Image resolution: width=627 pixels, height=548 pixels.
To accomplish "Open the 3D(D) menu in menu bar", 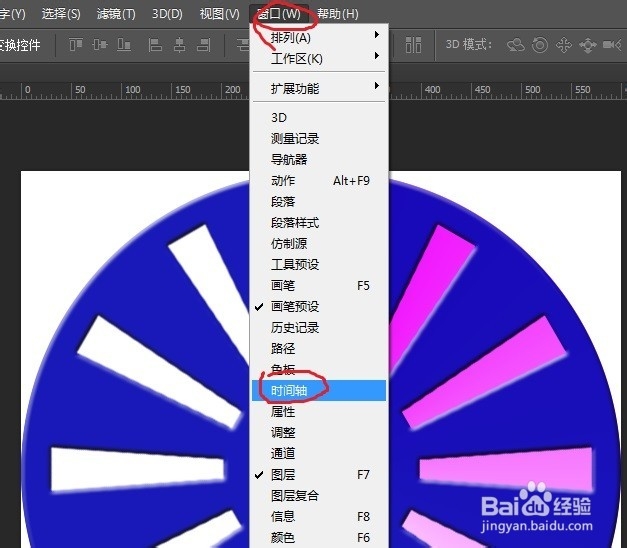I will pyautogui.click(x=167, y=14).
